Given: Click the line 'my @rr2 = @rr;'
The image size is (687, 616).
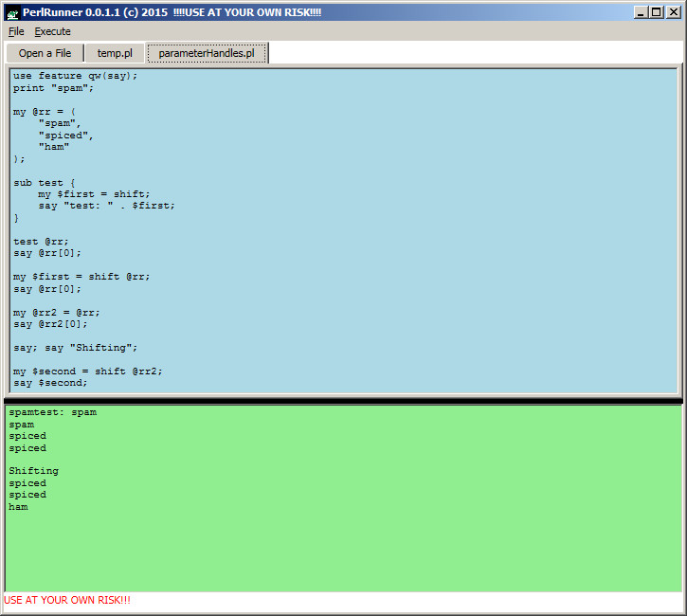Looking at the screenshot, I should click(x=57, y=313).
